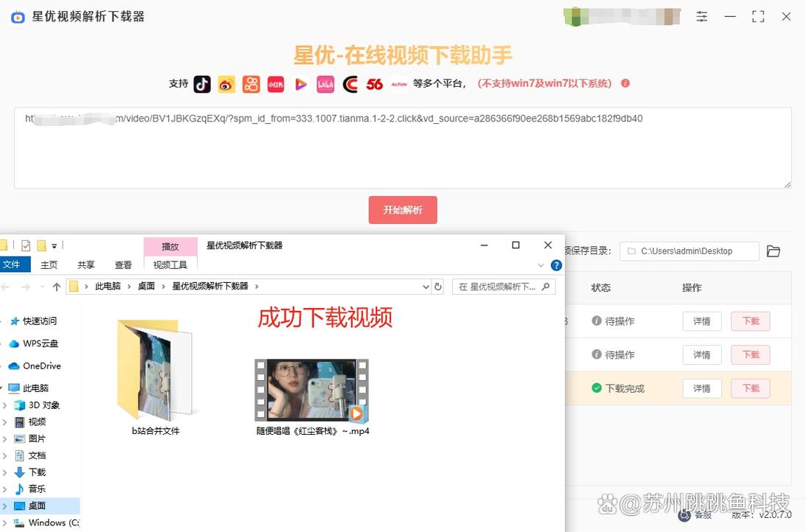The width and height of the screenshot is (806, 532).
Task: Click the browse save folder icon
Action: [x=773, y=251]
